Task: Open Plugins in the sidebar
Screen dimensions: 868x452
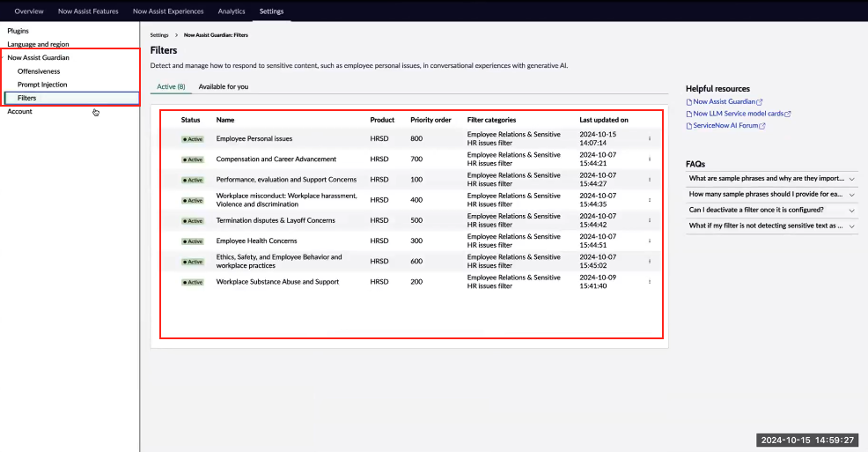Action: (18, 31)
